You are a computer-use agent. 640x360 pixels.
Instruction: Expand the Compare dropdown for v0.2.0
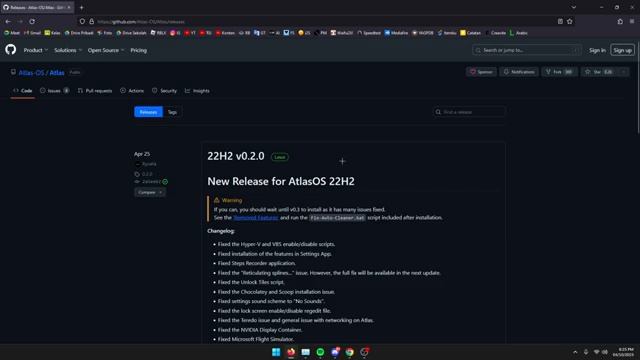coord(150,192)
